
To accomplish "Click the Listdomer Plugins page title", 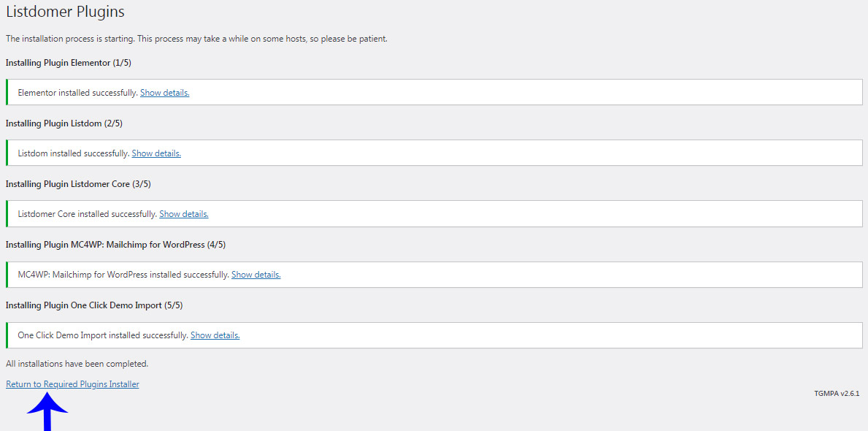I will pos(65,12).
